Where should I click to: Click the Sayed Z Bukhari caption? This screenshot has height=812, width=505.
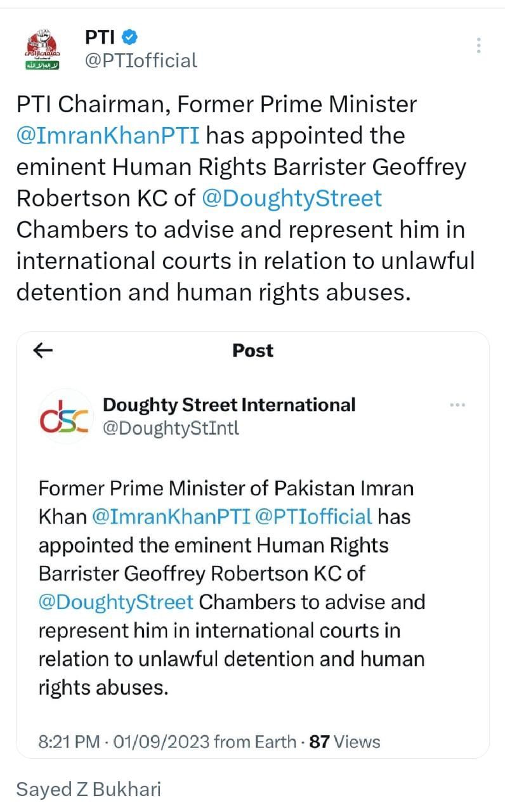tap(89, 789)
